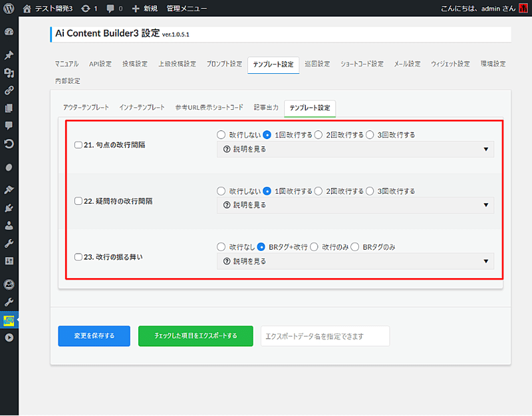Open the highlighted Ai Content Builder sidebar icon
Viewport: 532px width, 416px height.
(9, 320)
